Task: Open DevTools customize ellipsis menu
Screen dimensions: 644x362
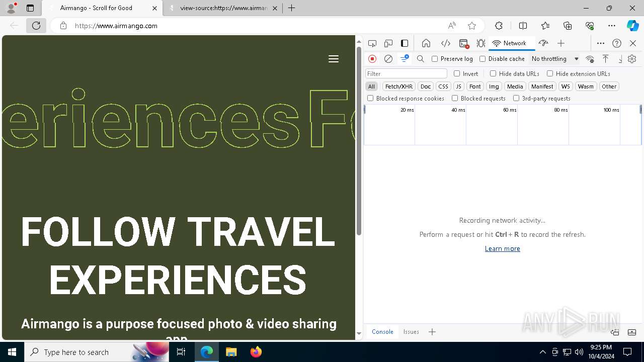Action: (x=601, y=43)
